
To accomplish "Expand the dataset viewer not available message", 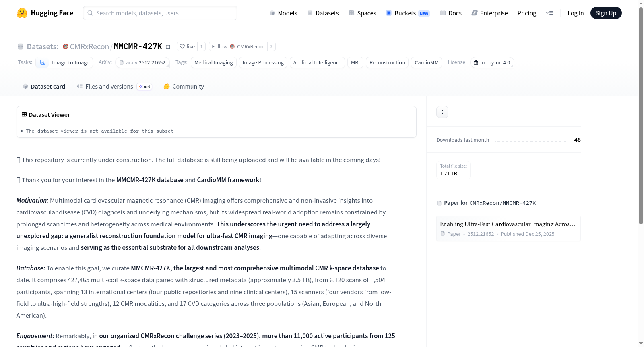I will pyautogui.click(x=99, y=131).
